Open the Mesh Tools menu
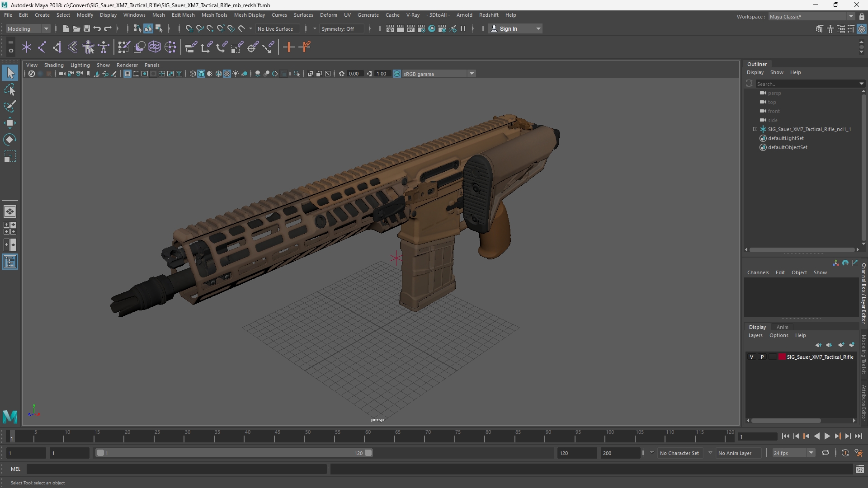Screen dimensions: 868x488 pyautogui.click(x=214, y=15)
